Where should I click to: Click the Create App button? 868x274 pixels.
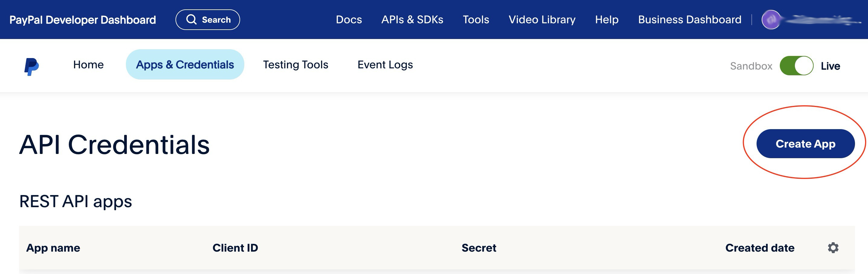tap(805, 144)
